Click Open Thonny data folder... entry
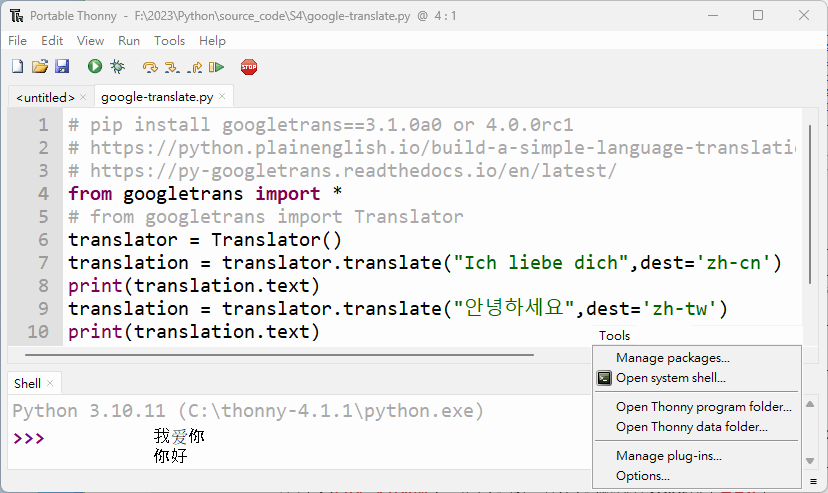 click(691, 427)
